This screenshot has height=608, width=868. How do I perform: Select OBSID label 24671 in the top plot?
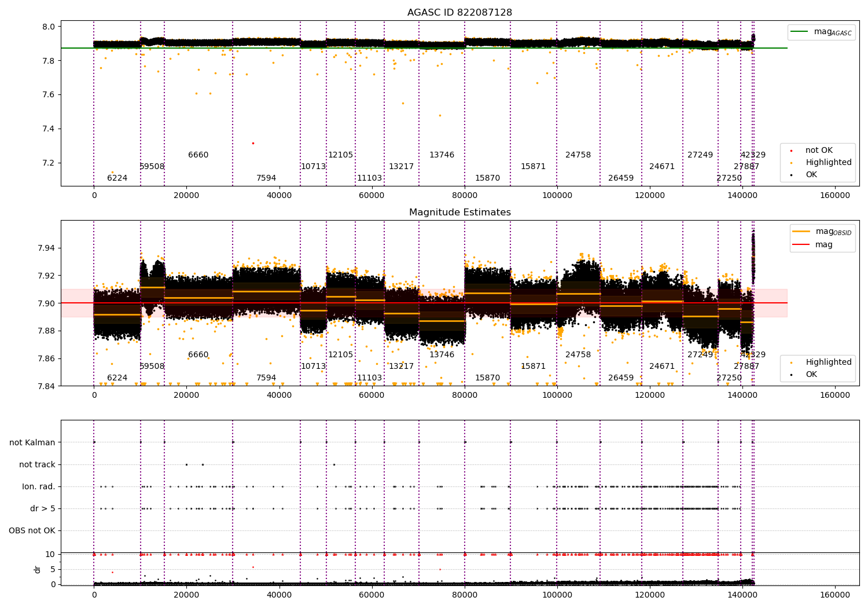(x=662, y=167)
